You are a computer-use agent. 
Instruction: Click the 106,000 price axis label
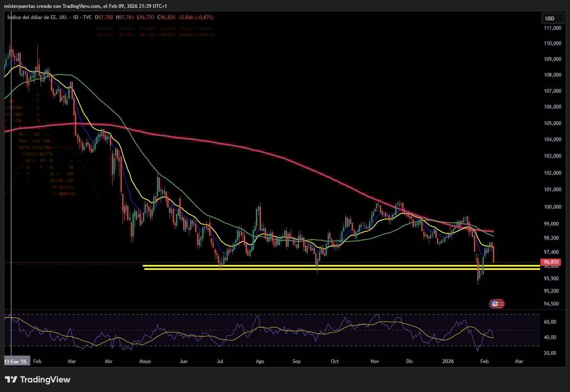(x=553, y=107)
